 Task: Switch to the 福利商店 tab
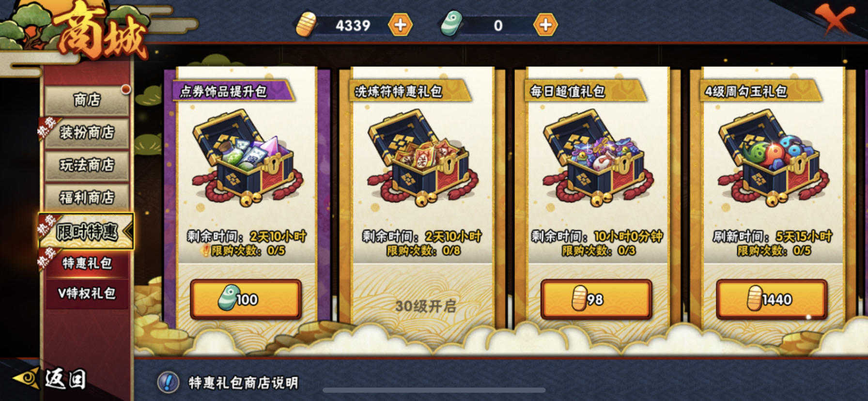pyautogui.click(x=87, y=198)
